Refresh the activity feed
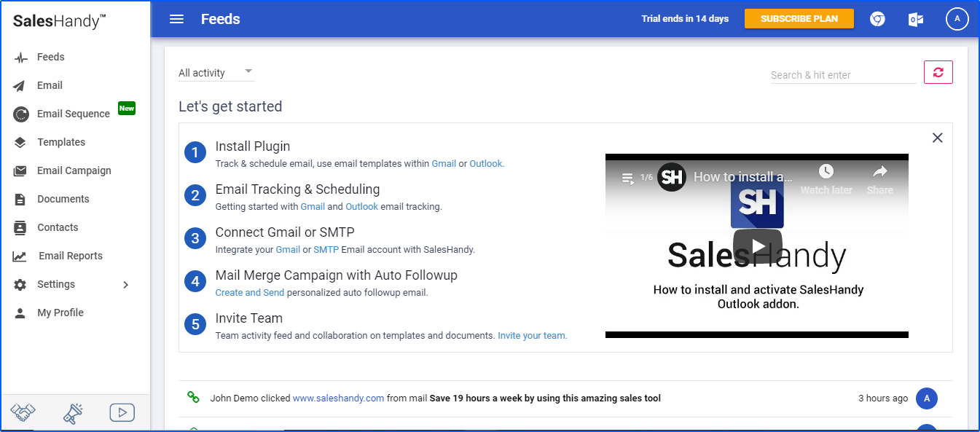 click(x=938, y=72)
